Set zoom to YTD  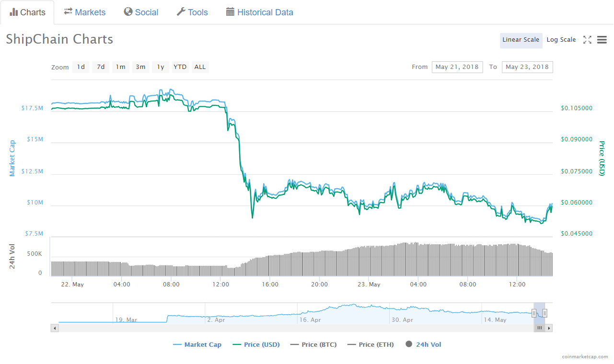tap(180, 67)
